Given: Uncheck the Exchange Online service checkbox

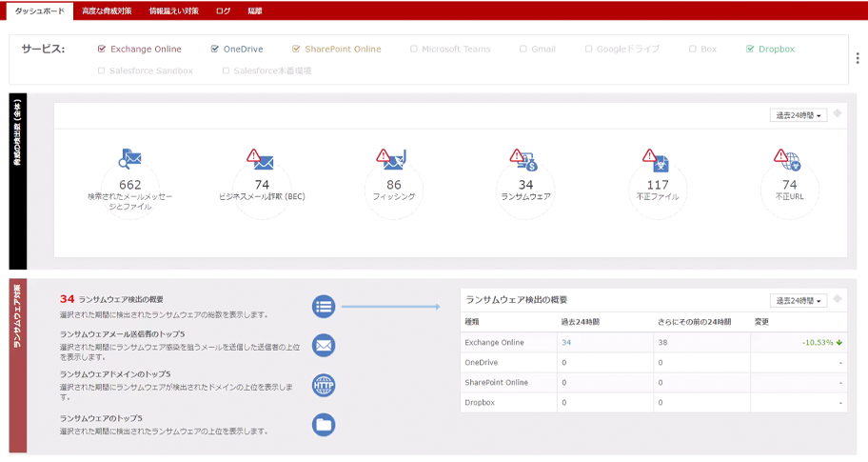Looking at the screenshot, I should [x=102, y=49].
